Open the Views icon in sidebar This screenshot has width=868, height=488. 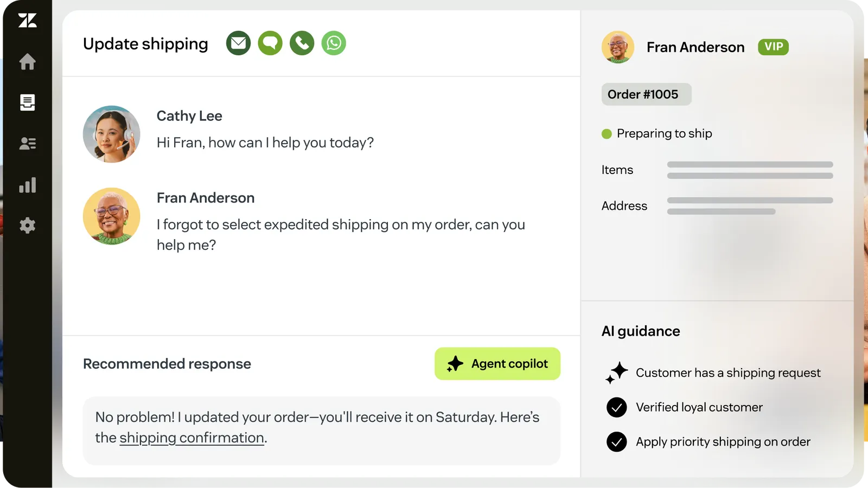pyautogui.click(x=27, y=102)
